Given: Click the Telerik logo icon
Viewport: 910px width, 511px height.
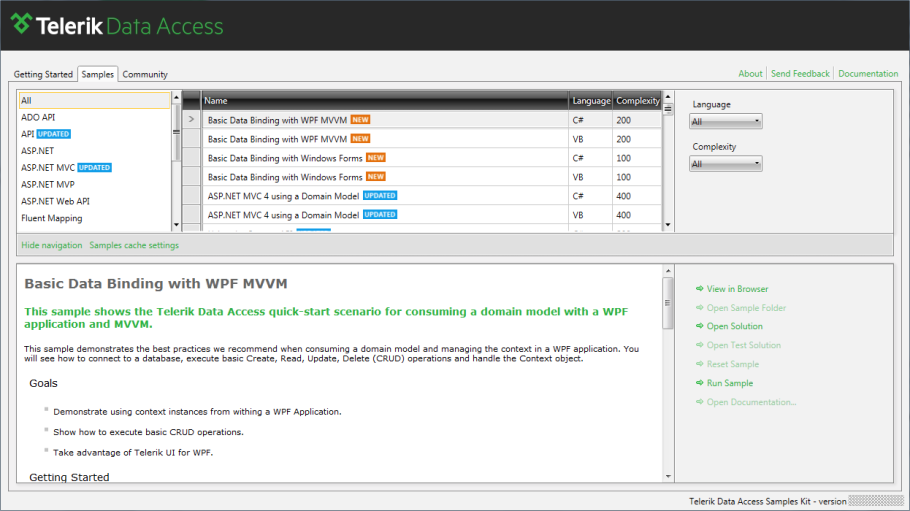Looking at the screenshot, I should [x=21, y=23].
